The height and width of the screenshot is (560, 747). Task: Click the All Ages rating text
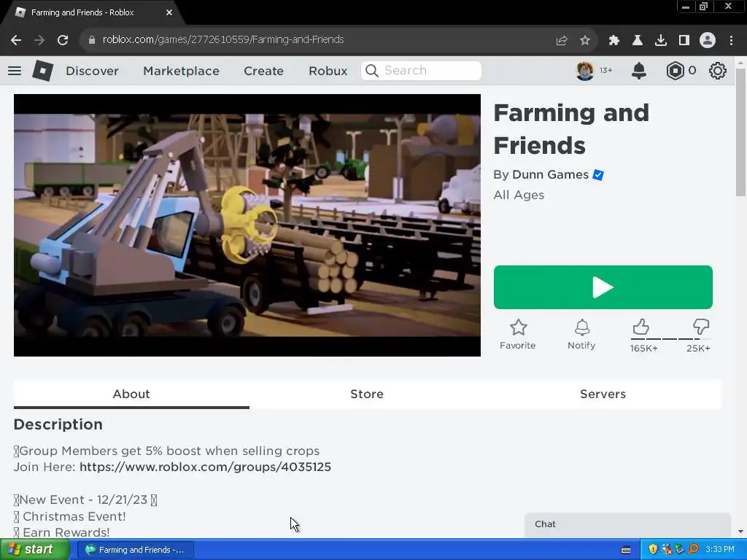coord(519,195)
